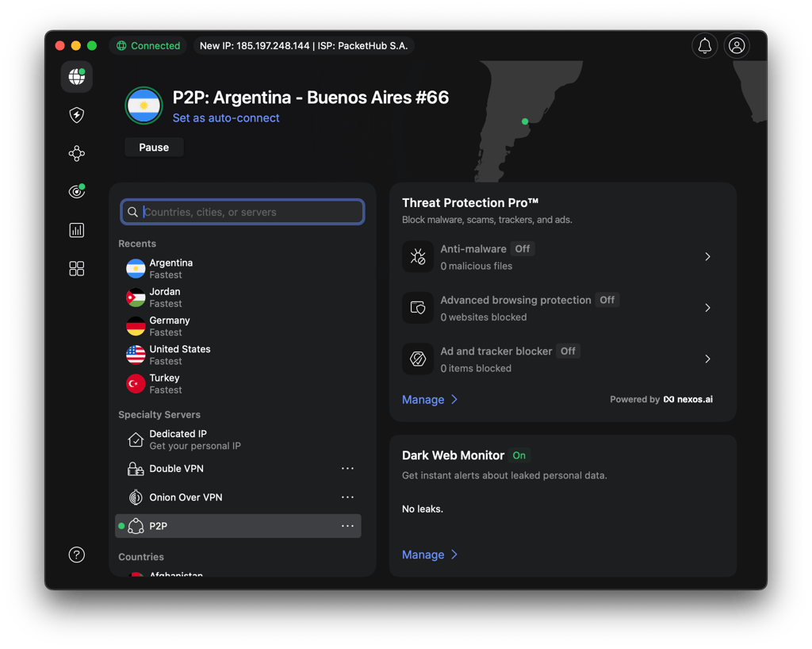Select United States in Recents

coord(238,355)
